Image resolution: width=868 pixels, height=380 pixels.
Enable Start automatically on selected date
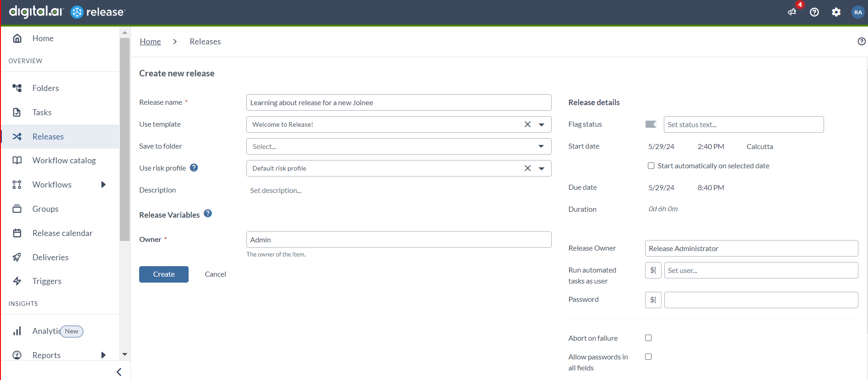(651, 166)
